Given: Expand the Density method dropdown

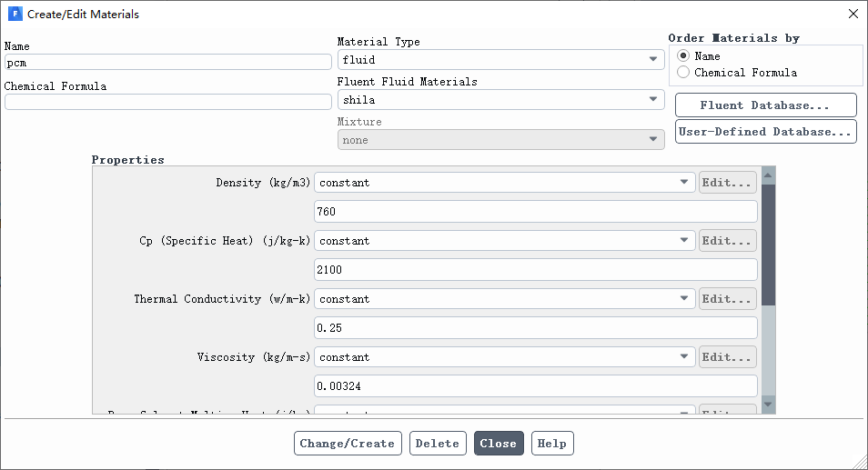Looking at the screenshot, I should (x=504, y=183).
